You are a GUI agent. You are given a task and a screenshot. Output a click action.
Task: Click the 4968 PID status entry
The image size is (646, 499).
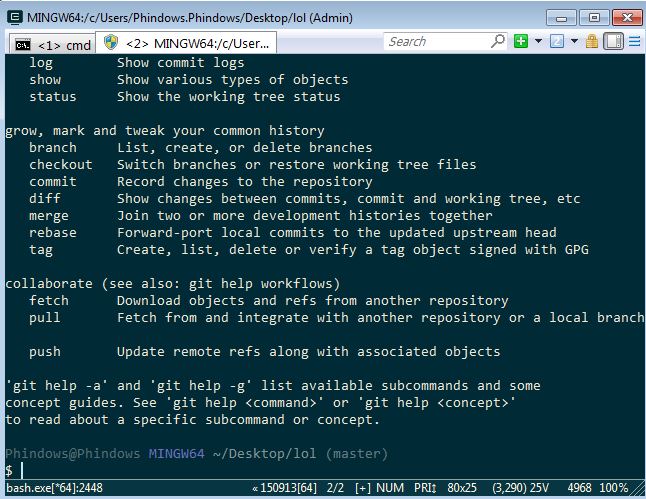tap(579, 488)
